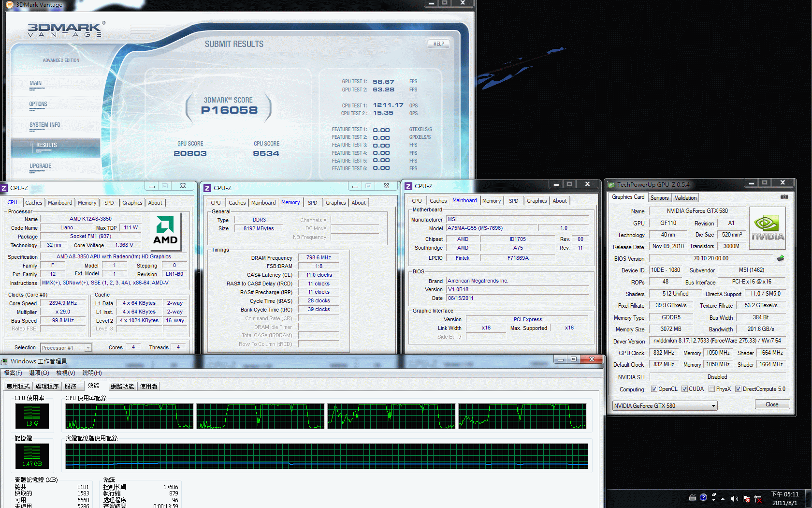The height and width of the screenshot is (508, 812).
Task: Open the volume speaker icon in the system tray
Action: (734, 499)
